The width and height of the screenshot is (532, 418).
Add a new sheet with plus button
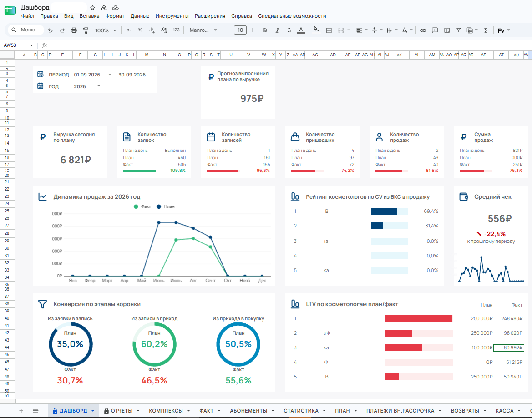click(x=21, y=411)
